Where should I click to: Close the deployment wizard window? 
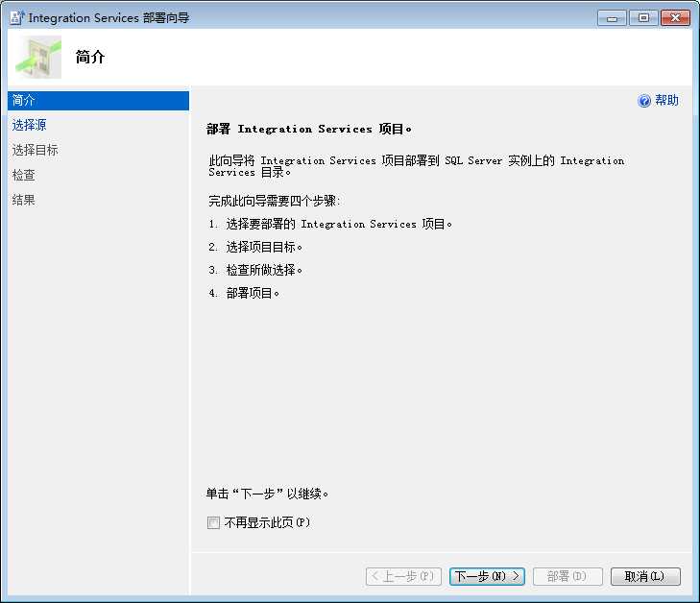pos(675,18)
